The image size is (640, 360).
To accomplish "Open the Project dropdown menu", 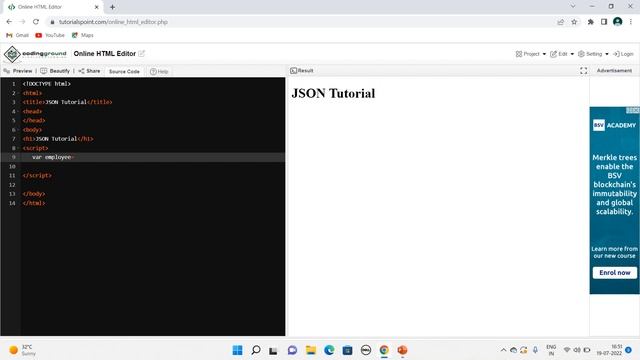I will (x=531, y=54).
